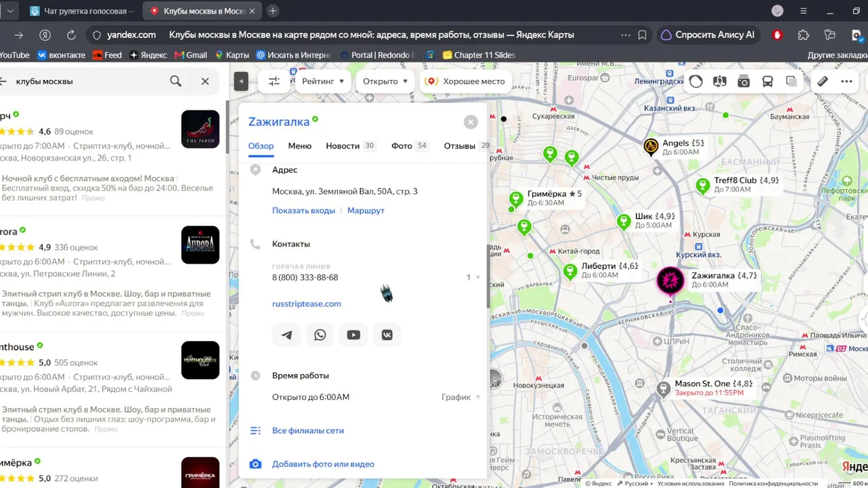Viewport: 868px width, 488px height.
Task: Open the VK social link icon
Action: [387, 335]
